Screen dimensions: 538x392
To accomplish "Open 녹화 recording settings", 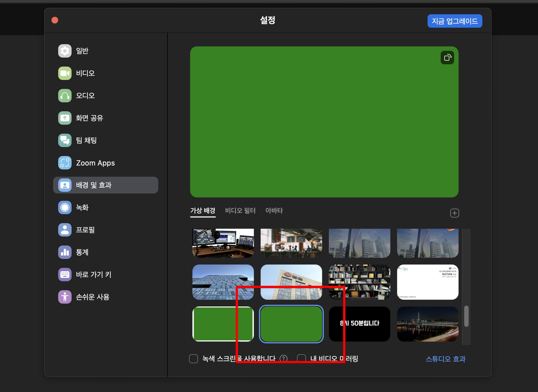I will [x=65, y=207].
